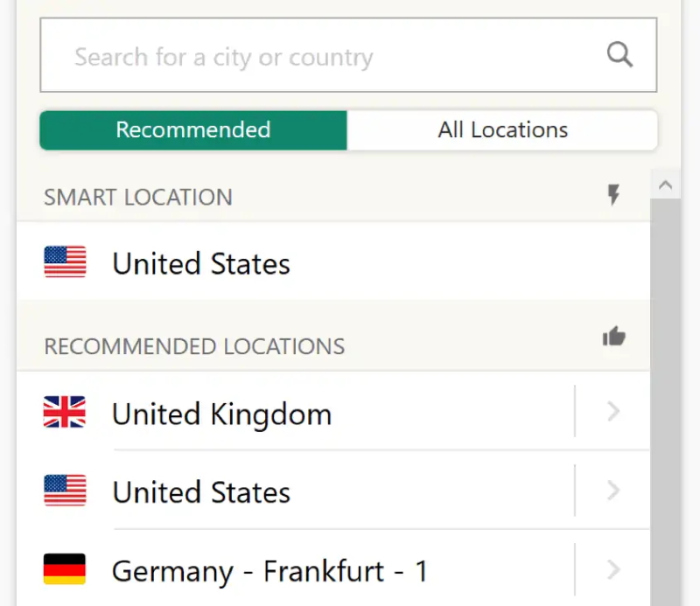The image size is (700, 606).
Task: Connect to Smart Location United States
Action: [333, 262]
